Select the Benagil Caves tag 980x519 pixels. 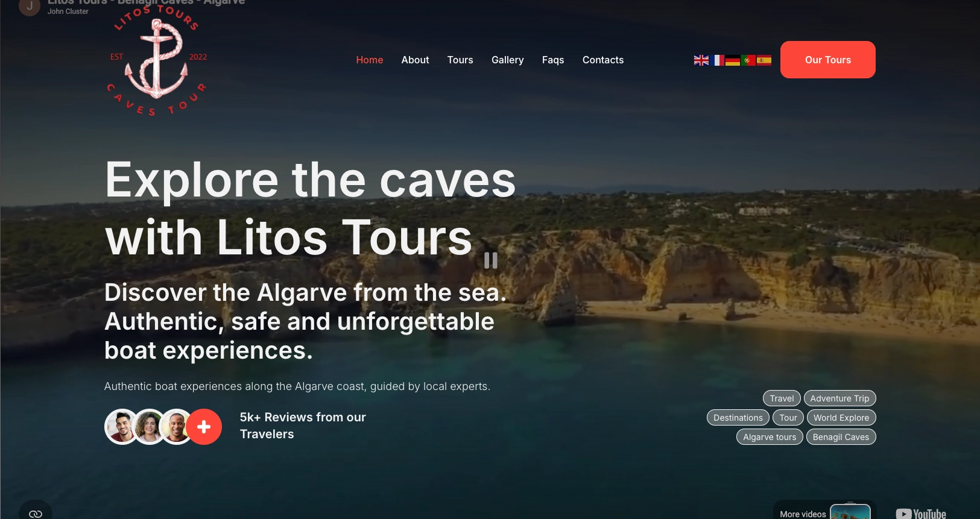pyautogui.click(x=841, y=437)
